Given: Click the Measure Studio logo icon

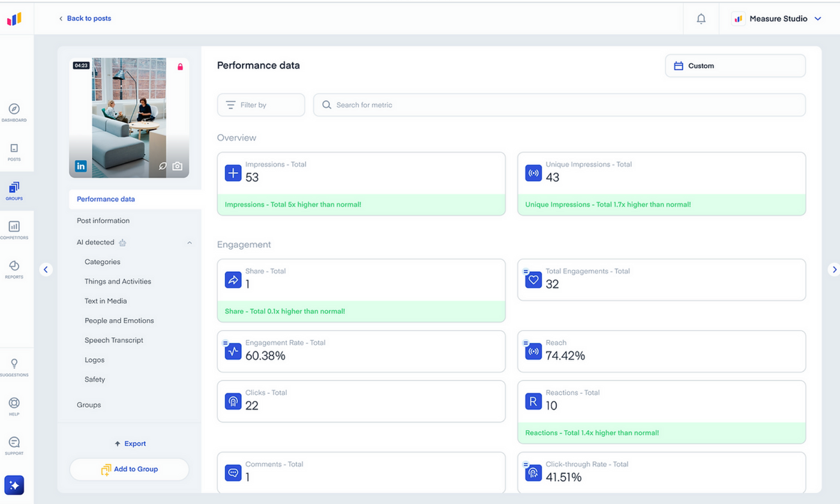Looking at the screenshot, I should 14,19.
